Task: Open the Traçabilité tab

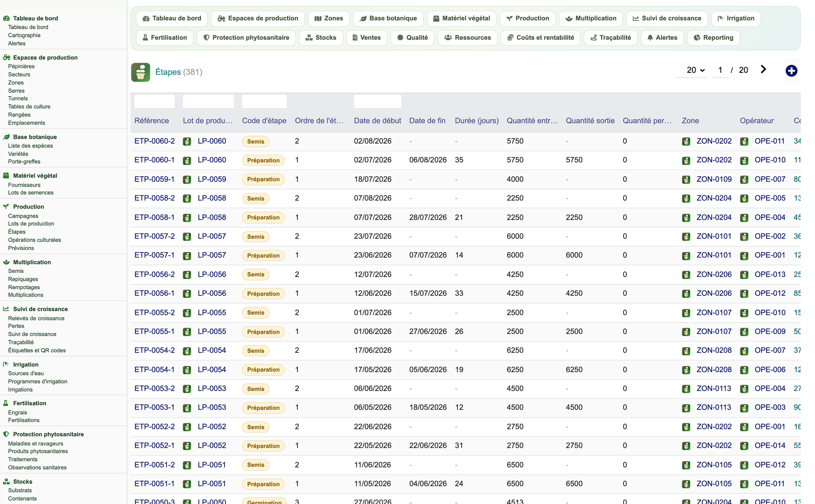Action: [x=611, y=38]
